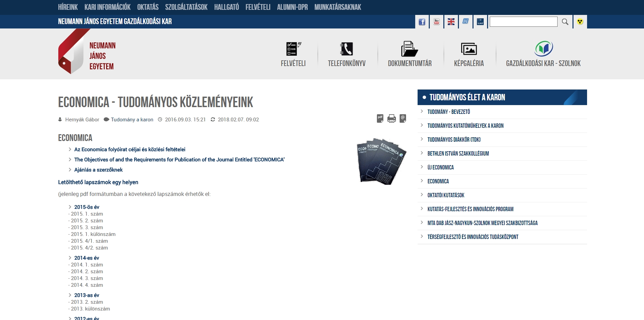The height and width of the screenshot is (320, 644).
Task: Open the Hallgató menu
Action: (226, 7)
